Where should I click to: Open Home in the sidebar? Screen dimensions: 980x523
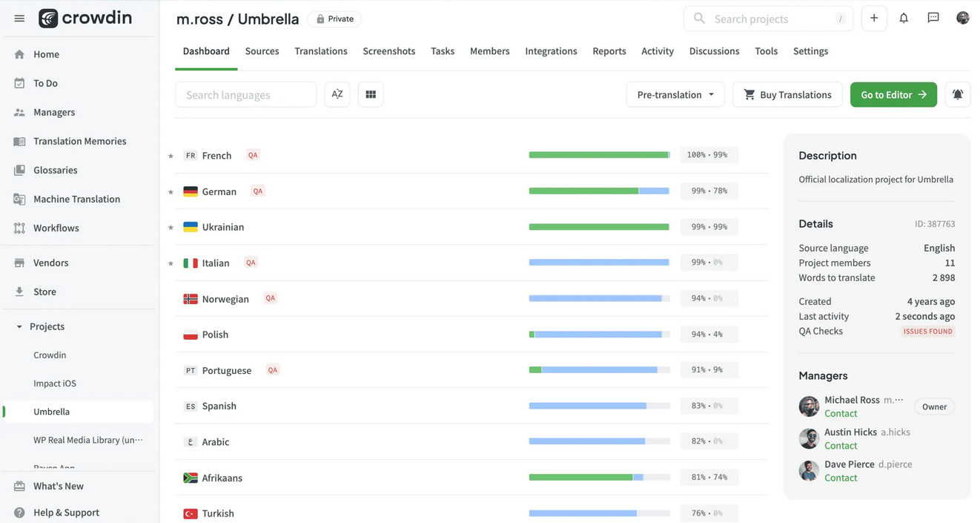(46, 54)
